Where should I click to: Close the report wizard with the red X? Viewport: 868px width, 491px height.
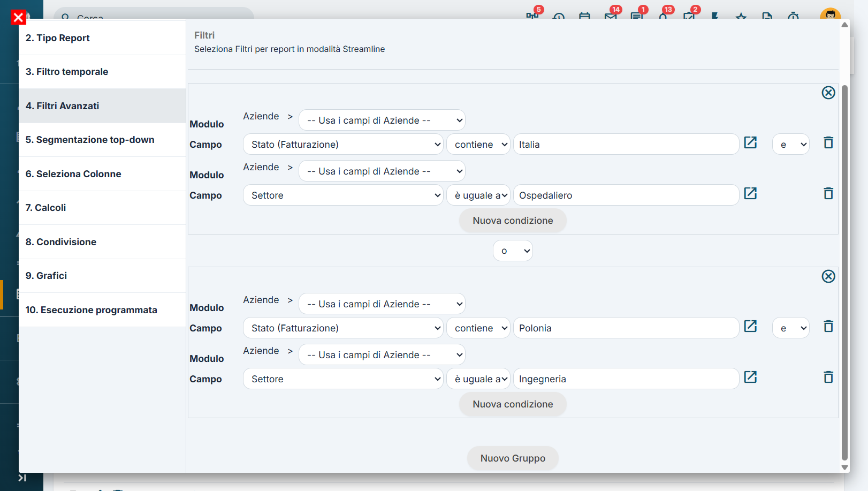coord(18,18)
